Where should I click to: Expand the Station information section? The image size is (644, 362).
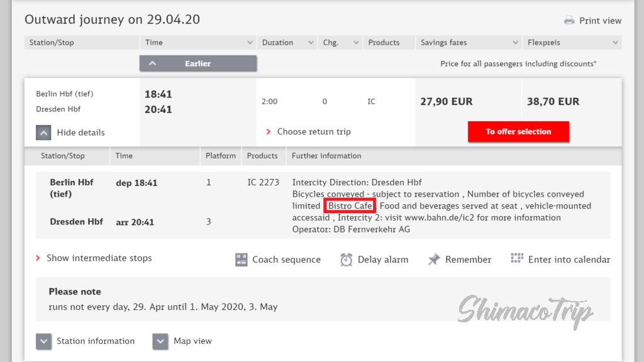coord(43,341)
